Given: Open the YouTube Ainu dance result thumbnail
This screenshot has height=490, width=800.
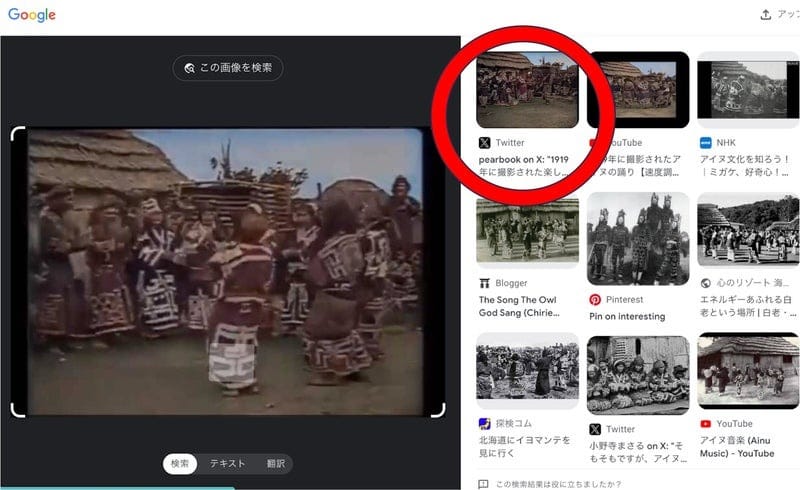Looking at the screenshot, I should [638, 90].
